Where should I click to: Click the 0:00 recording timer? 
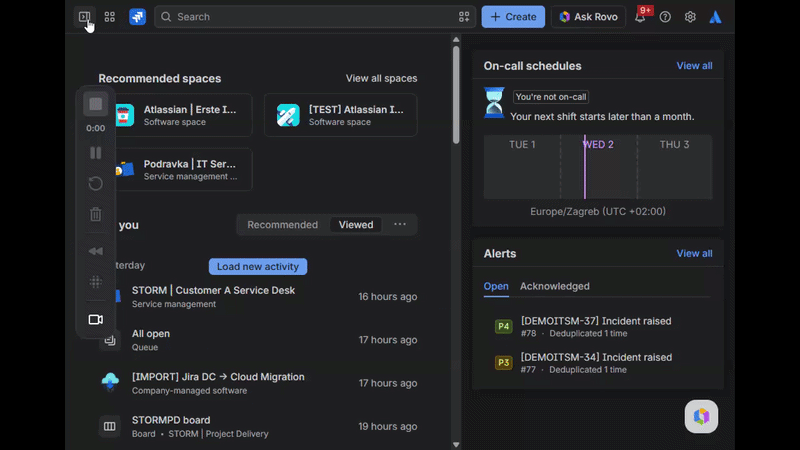95,128
